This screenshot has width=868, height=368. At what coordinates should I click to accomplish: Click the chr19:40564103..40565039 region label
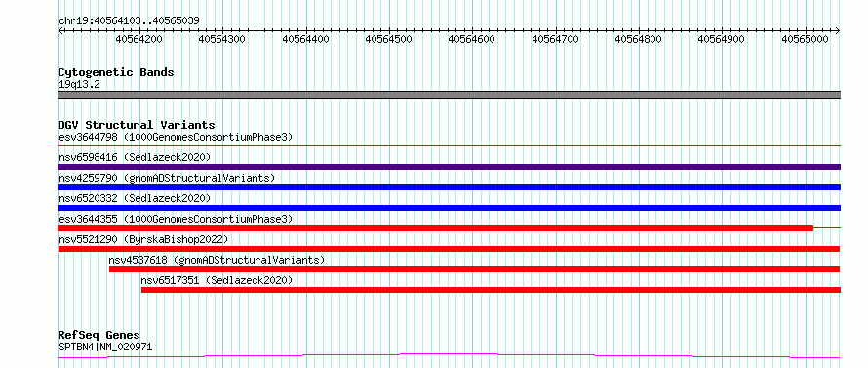[129, 21]
